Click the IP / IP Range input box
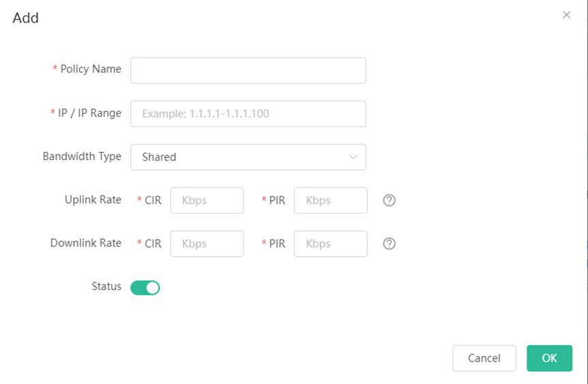 tap(248, 114)
